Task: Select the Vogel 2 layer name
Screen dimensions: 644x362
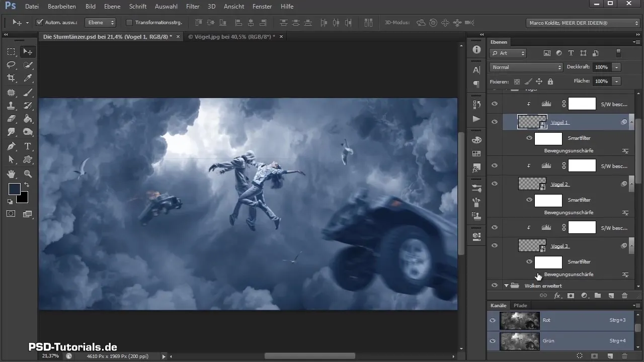Action: (x=559, y=184)
